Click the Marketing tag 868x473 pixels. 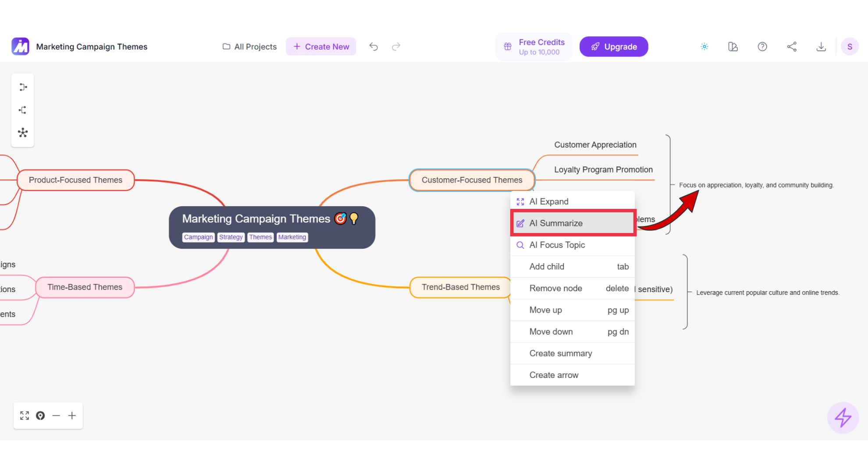tap(292, 237)
